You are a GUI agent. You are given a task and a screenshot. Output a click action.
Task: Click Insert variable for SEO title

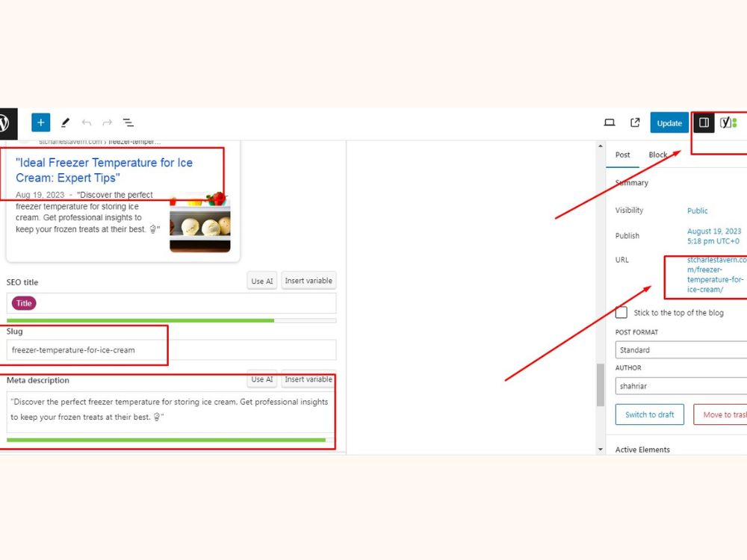tap(309, 281)
